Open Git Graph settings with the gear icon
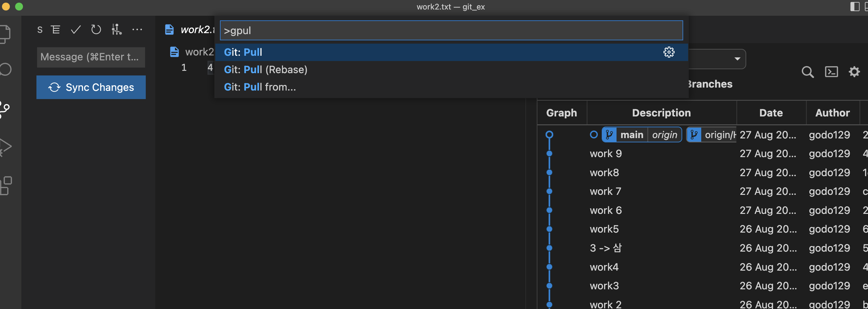This screenshot has width=868, height=309. pyautogui.click(x=854, y=72)
